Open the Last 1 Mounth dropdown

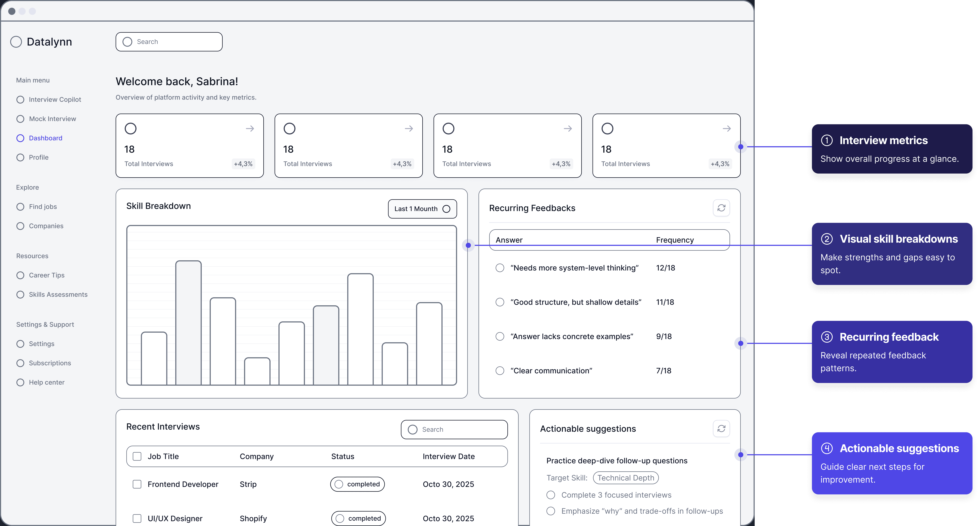(422, 209)
